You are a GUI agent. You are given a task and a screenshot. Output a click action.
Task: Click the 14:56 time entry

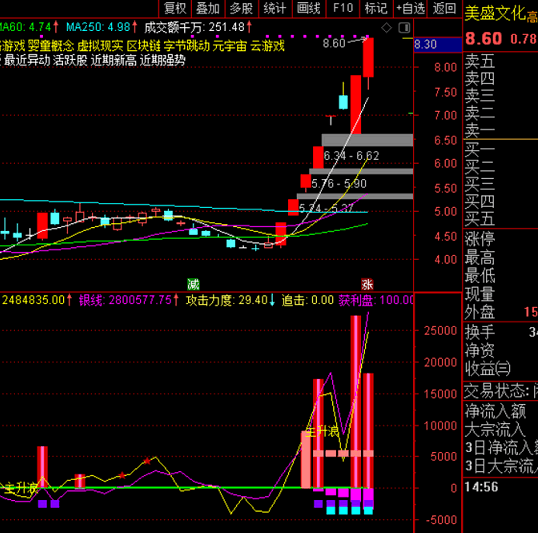481,487
